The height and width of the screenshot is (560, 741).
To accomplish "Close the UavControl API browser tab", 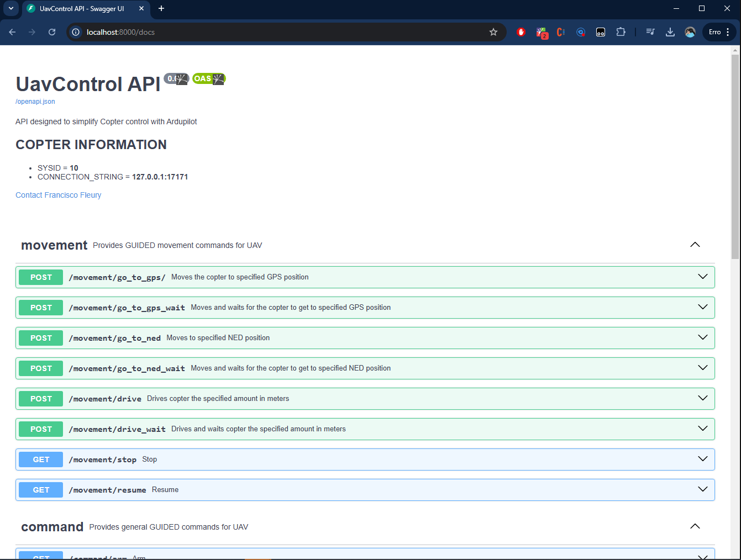I will point(141,8).
